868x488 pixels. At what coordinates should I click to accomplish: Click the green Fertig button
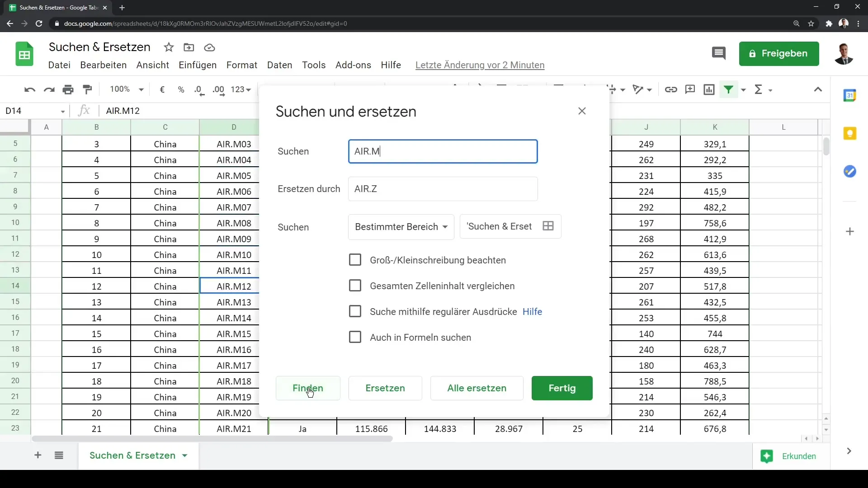[562, 388]
